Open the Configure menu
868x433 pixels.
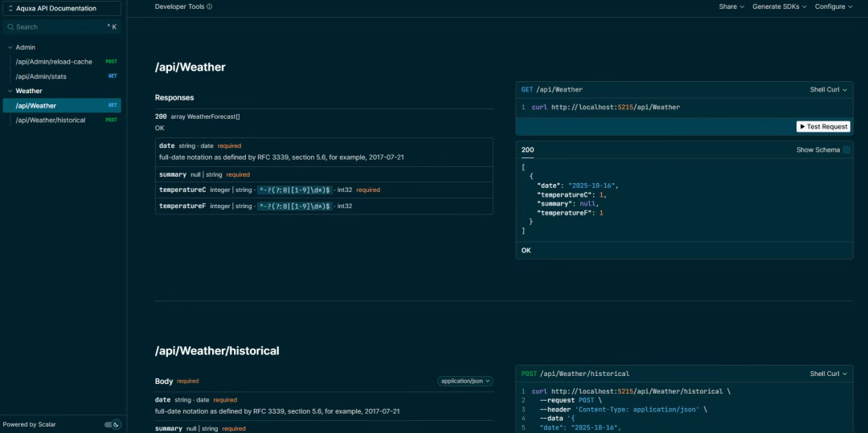[x=833, y=6]
